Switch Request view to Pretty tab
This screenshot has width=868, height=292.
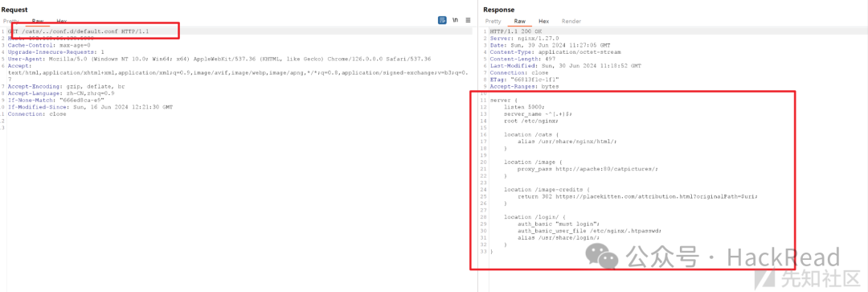11,21
